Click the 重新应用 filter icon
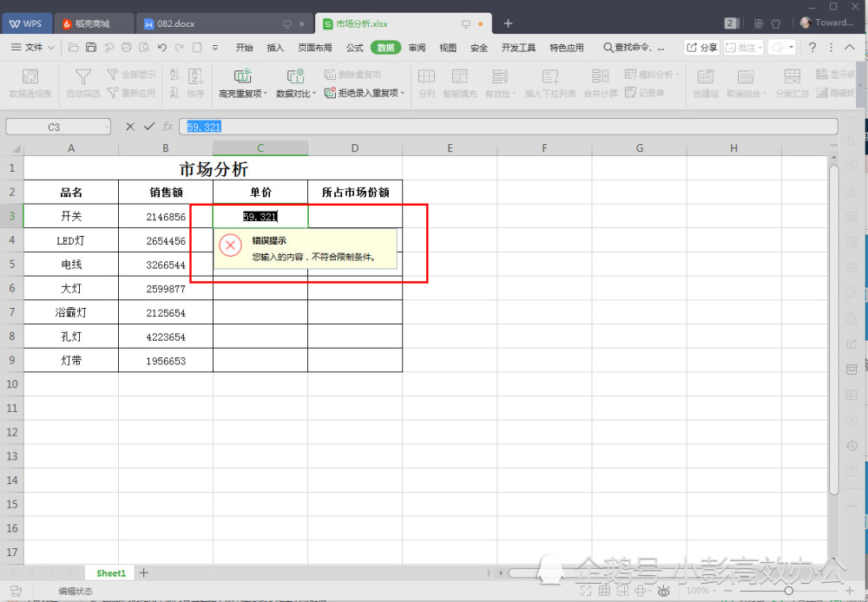 [x=113, y=93]
